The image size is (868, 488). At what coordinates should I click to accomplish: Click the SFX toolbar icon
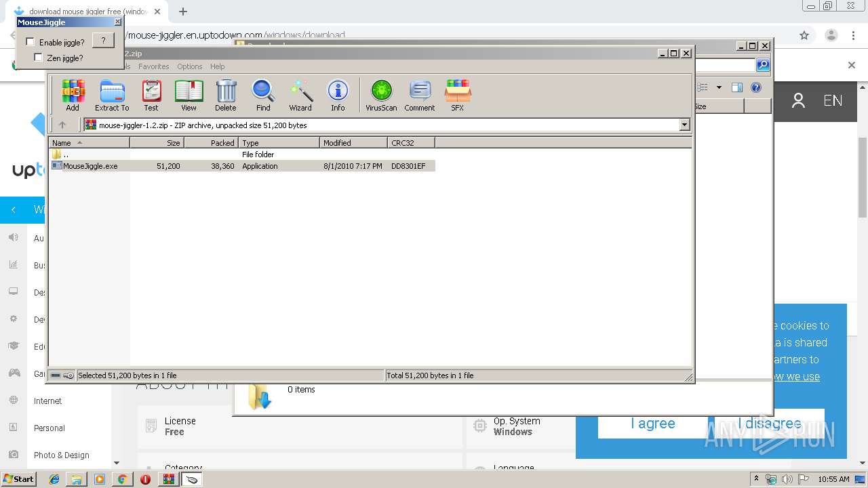[458, 95]
